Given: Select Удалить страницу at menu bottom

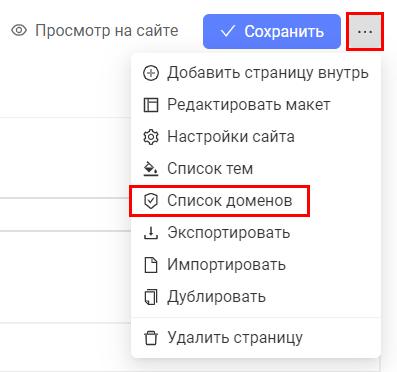Looking at the screenshot, I should [256, 337].
